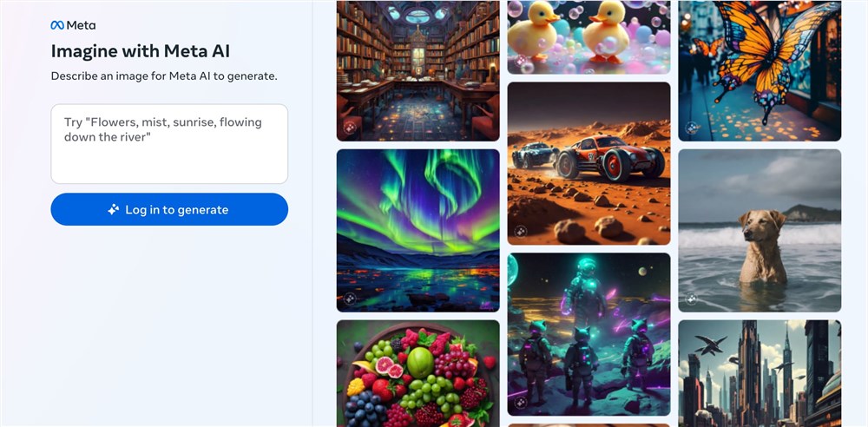Click the Meta wordmark link
The height and width of the screenshot is (427, 868).
73,25
